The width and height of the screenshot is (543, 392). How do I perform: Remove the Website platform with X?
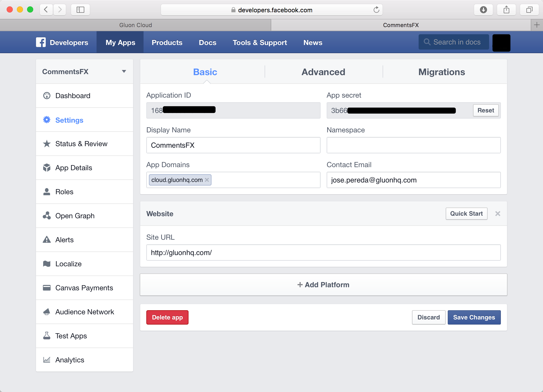(498, 214)
